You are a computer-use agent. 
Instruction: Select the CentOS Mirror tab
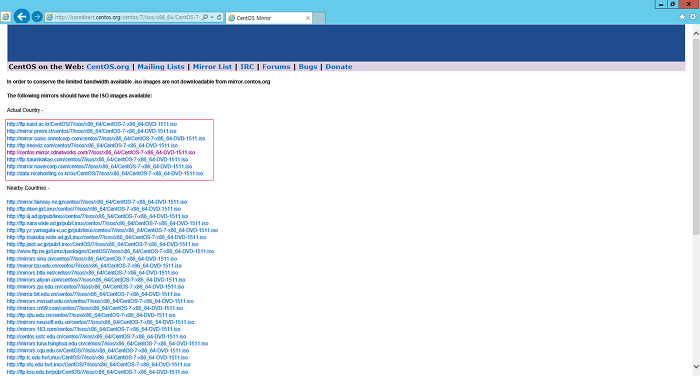269,18
